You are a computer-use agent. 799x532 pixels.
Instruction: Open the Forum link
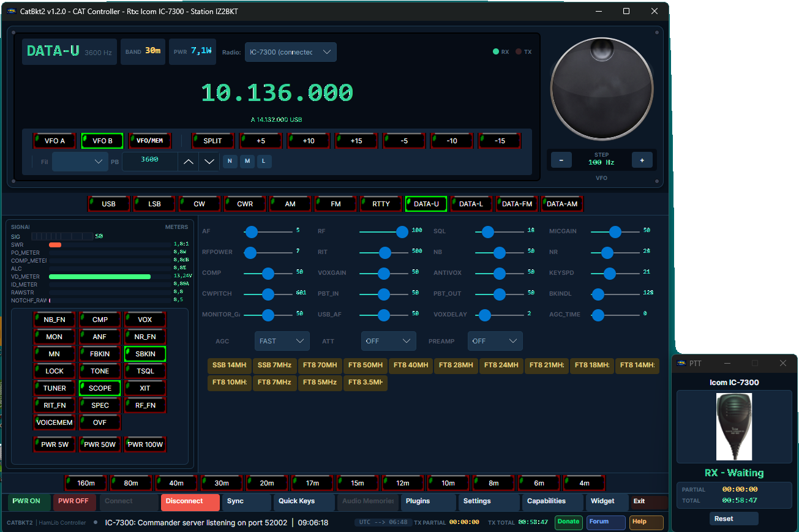point(606,522)
